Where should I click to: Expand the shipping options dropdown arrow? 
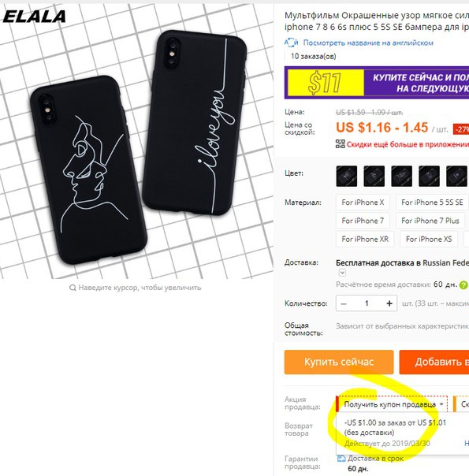[342, 273]
